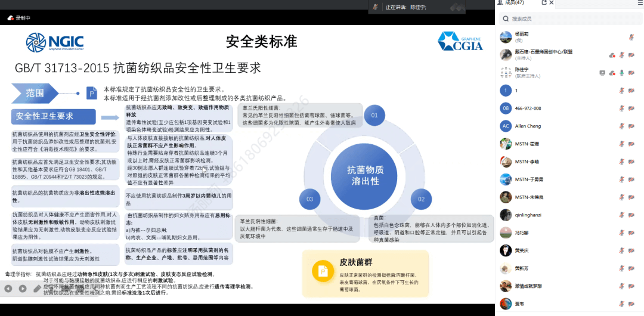Select member name MSTN-于勇勇
Image resolution: width=644 pixels, height=316 pixels.
[530, 179]
